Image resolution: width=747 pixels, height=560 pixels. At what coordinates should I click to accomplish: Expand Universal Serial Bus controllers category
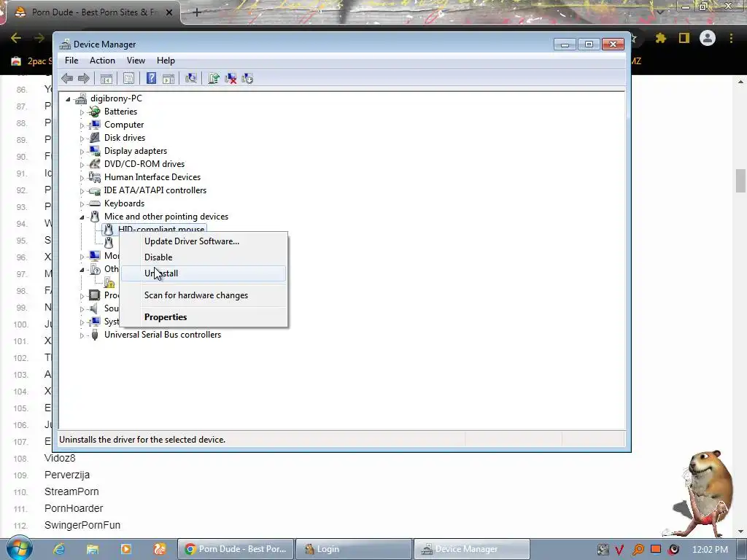pyautogui.click(x=82, y=335)
